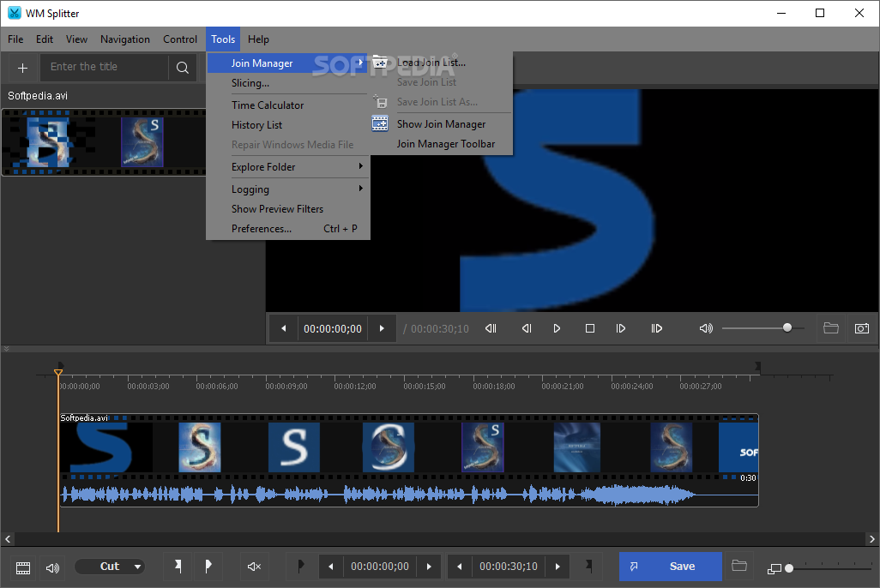Mute the preview volume speaker icon
This screenshot has width=880, height=588.
(x=706, y=328)
